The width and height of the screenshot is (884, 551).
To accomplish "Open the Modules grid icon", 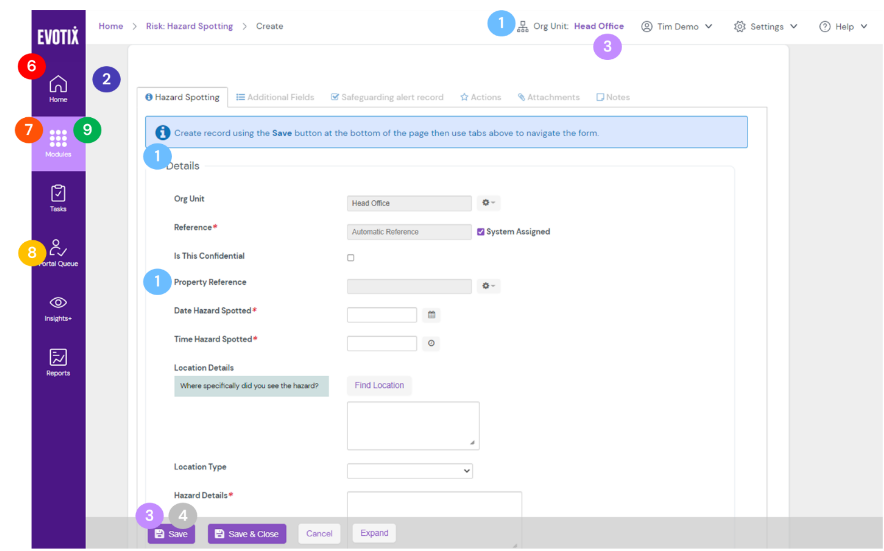I will pos(58,139).
